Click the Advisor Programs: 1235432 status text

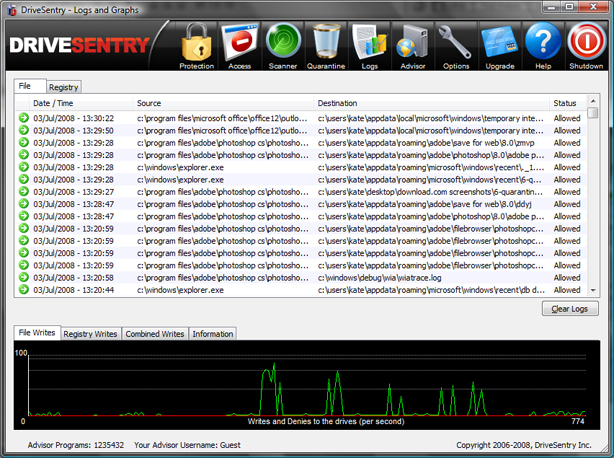click(x=76, y=445)
